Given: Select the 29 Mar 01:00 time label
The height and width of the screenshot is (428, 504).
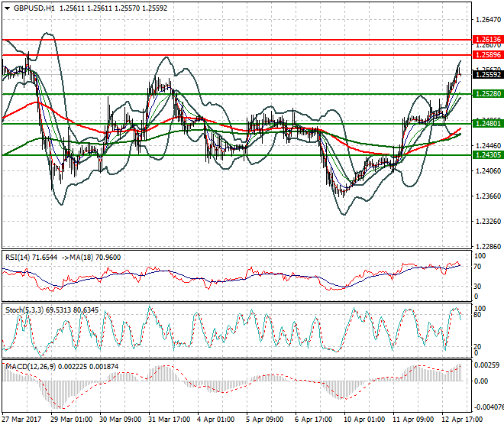Looking at the screenshot, I should tap(71, 420).
